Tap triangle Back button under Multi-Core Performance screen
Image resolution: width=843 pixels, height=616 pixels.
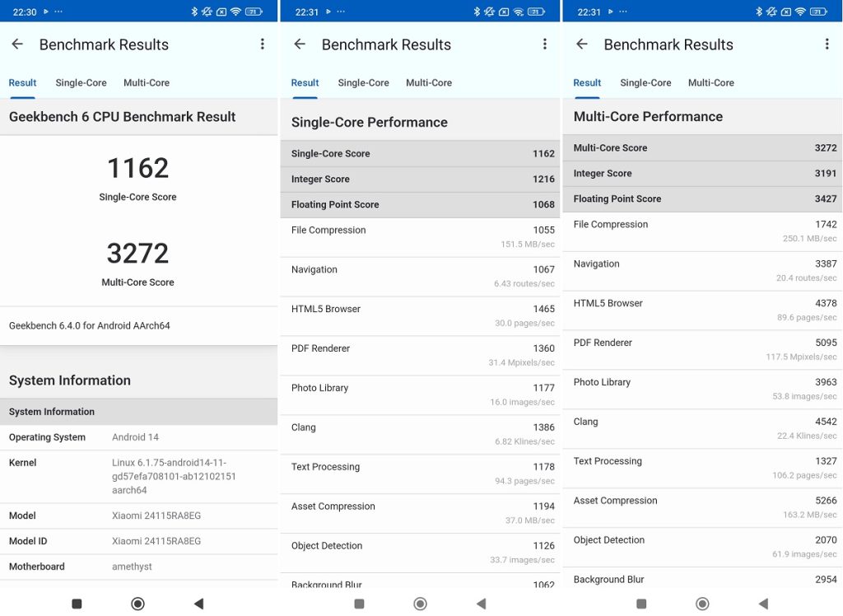coord(763,604)
